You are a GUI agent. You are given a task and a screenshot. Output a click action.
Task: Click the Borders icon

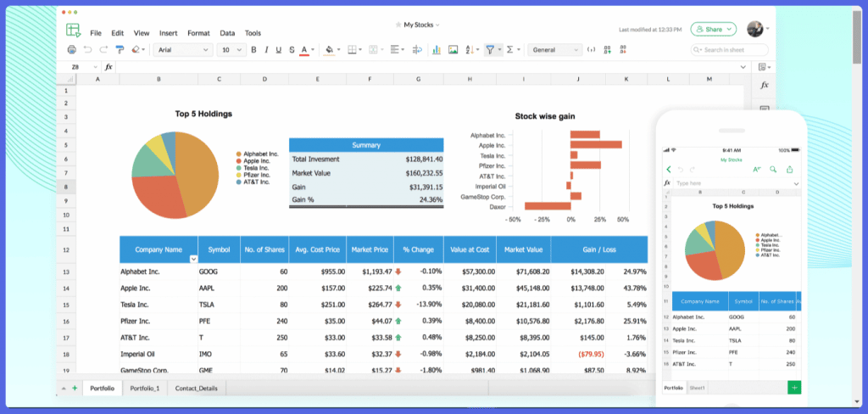tap(352, 50)
